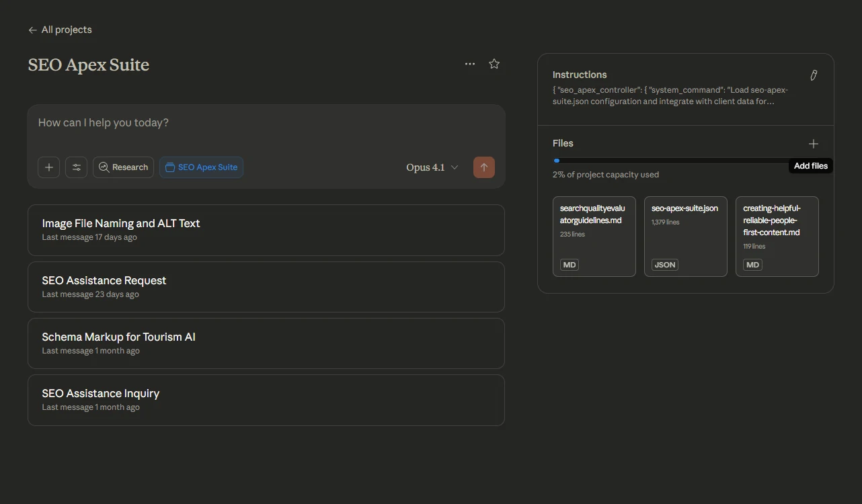
Task: Open the Image File Naming and ALT Text chat
Action: [266, 230]
